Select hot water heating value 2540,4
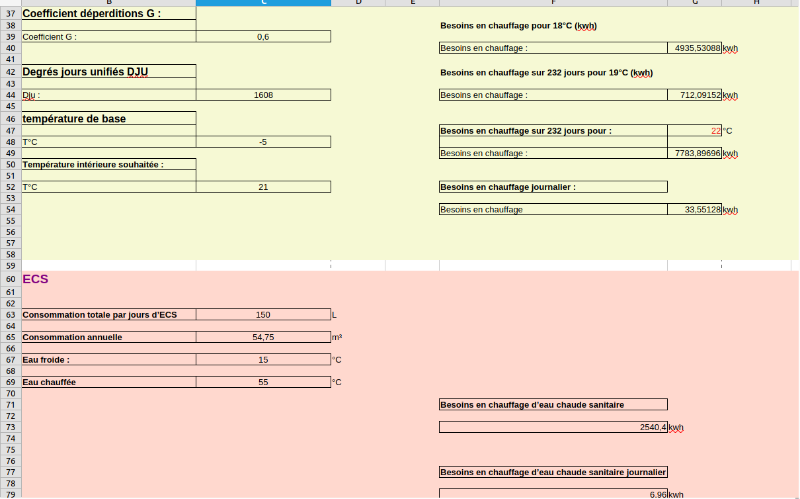Viewport: 800px width, 499px height. pos(553,427)
